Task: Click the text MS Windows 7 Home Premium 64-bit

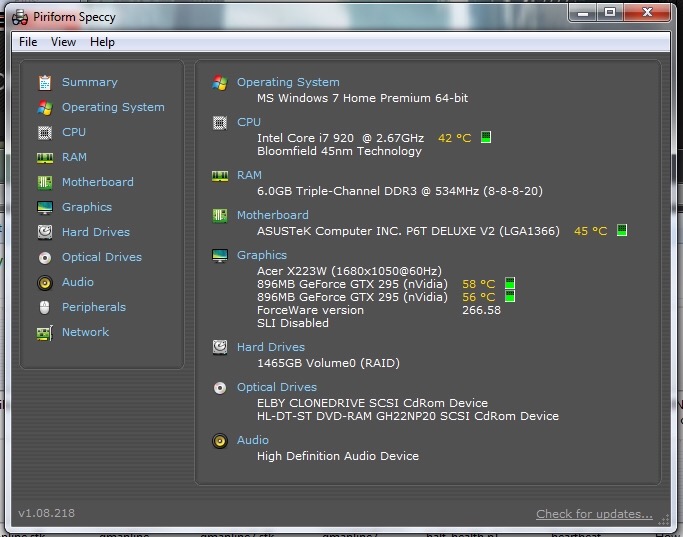Action: [362, 98]
